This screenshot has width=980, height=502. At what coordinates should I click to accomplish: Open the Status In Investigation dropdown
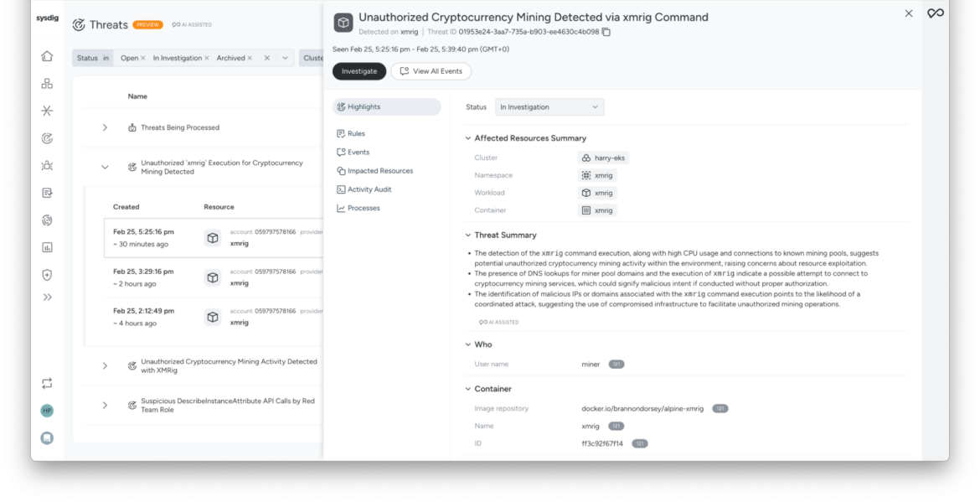(x=549, y=107)
